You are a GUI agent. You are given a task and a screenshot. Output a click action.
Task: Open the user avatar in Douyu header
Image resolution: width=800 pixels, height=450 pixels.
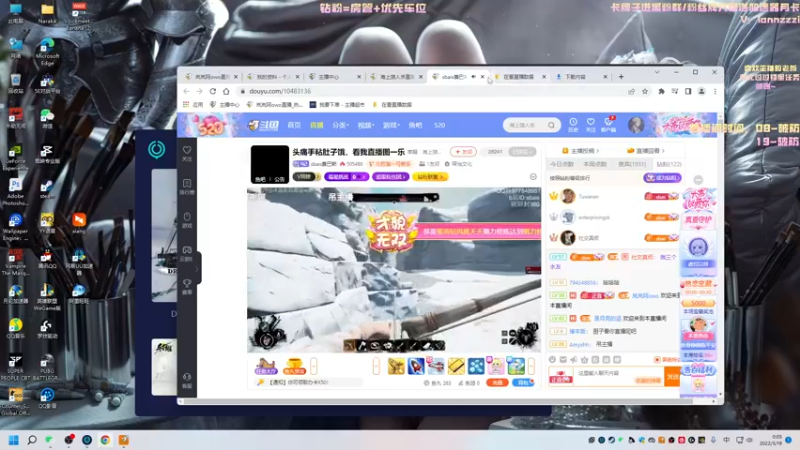(636, 124)
